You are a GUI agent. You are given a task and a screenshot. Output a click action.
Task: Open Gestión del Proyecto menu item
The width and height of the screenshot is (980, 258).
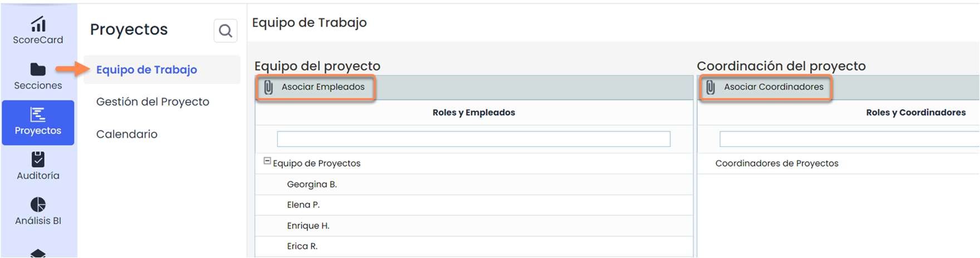pyautogui.click(x=153, y=102)
